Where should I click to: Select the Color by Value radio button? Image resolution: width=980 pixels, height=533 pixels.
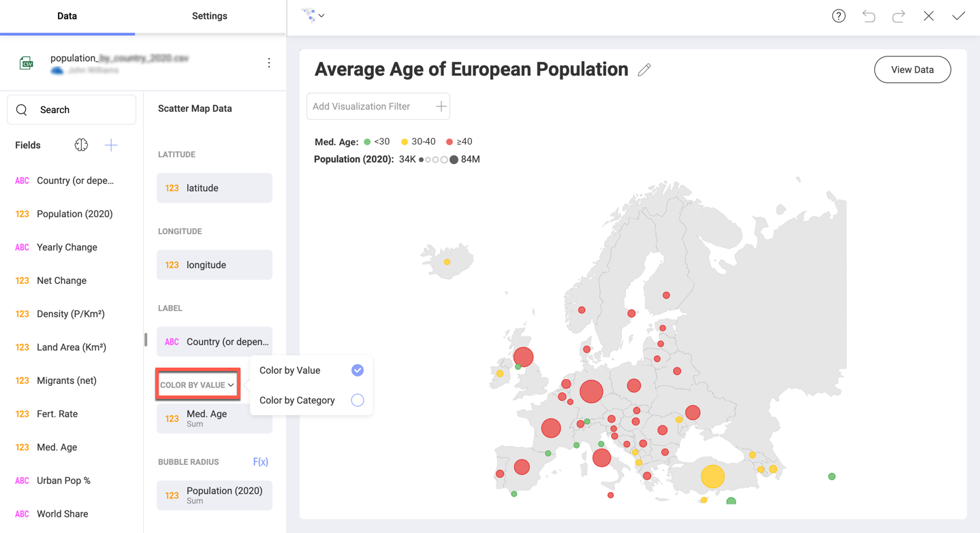(x=358, y=370)
